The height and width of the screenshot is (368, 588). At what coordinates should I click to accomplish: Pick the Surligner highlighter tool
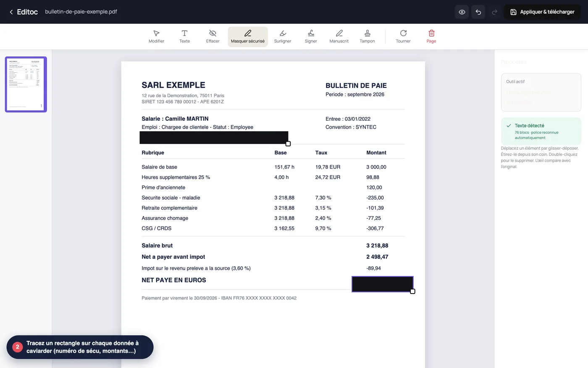(x=283, y=37)
